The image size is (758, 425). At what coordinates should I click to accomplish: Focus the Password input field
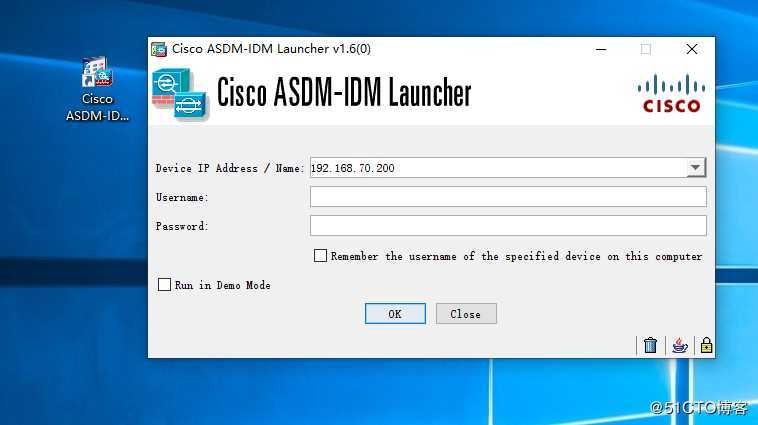[508, 226]
